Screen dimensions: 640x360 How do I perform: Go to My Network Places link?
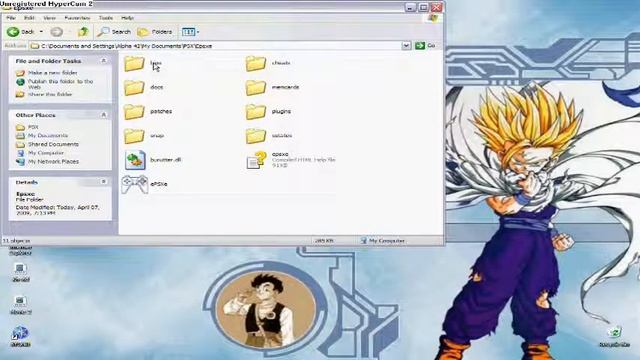[53, 162]
